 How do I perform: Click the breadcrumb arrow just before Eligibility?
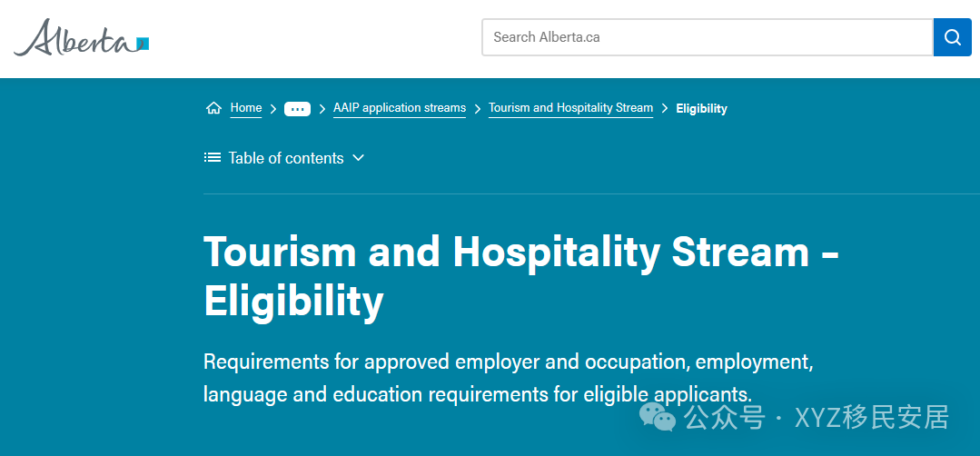coord(665,109)
